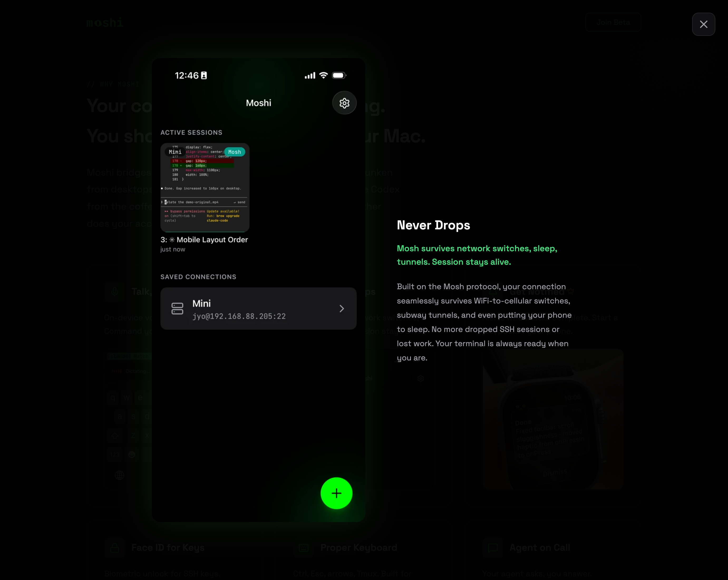Click the Mosh badge on the active session

(x=234, y=152)
